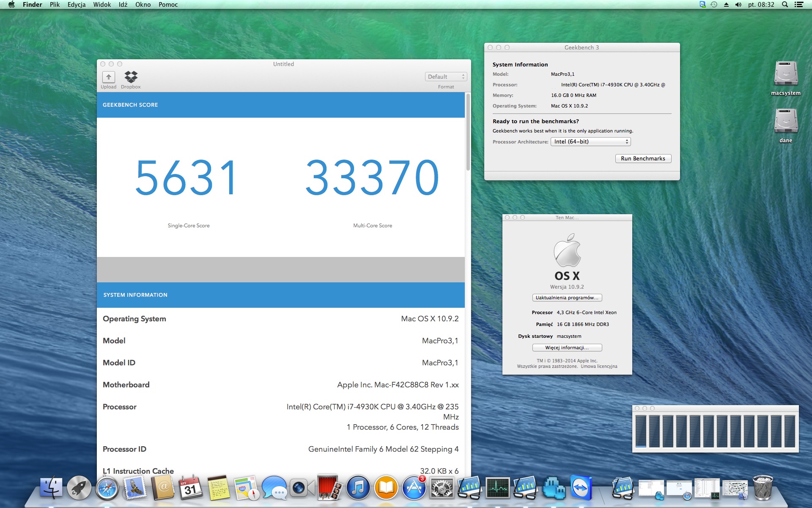Launch Safari from the Dock
The image size is (812, 508).
pyautogui.click(x=107, y=488)
